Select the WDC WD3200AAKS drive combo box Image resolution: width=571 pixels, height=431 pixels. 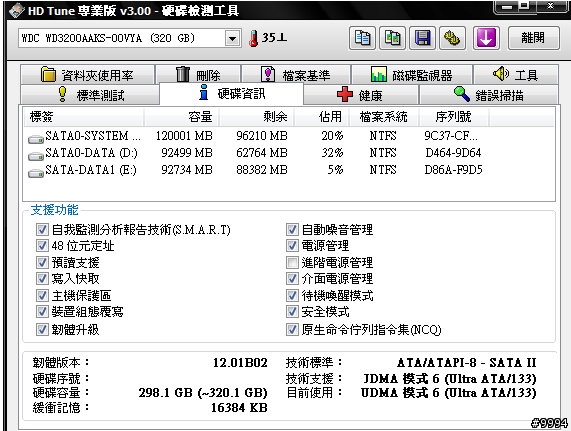(130, 38)
